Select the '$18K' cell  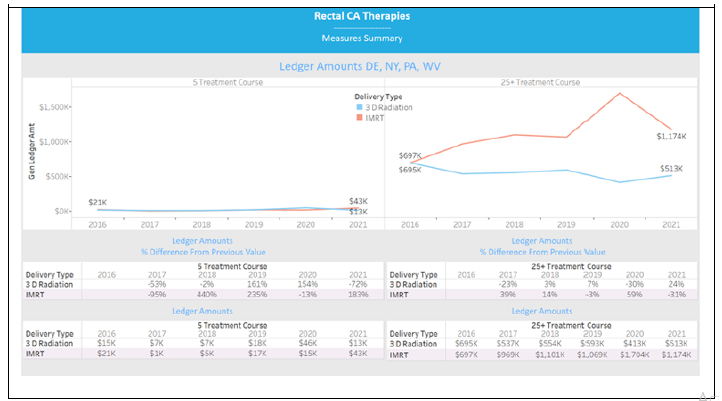tap(257, 343)
